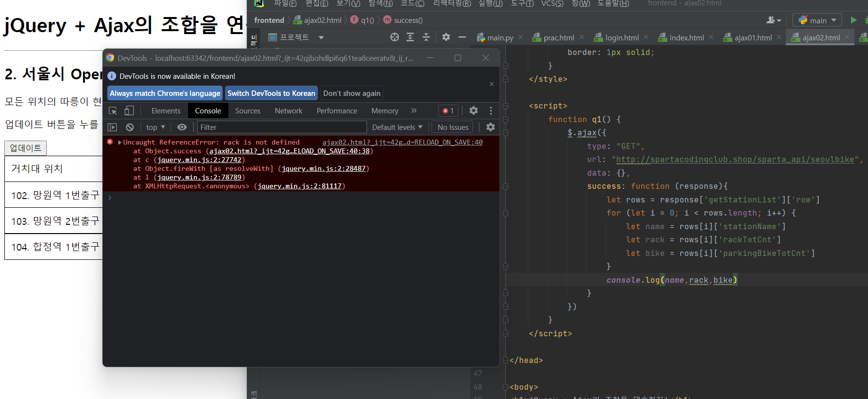This screenshot has width=868, height=399.
Task: Click the expand all icon in project toolbar
Action: 410,37
